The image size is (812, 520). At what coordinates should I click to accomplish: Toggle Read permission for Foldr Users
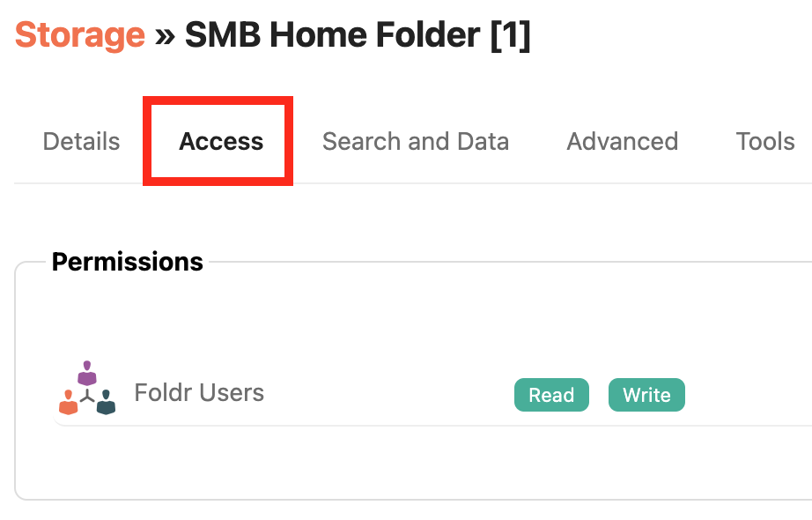[551, 395]
